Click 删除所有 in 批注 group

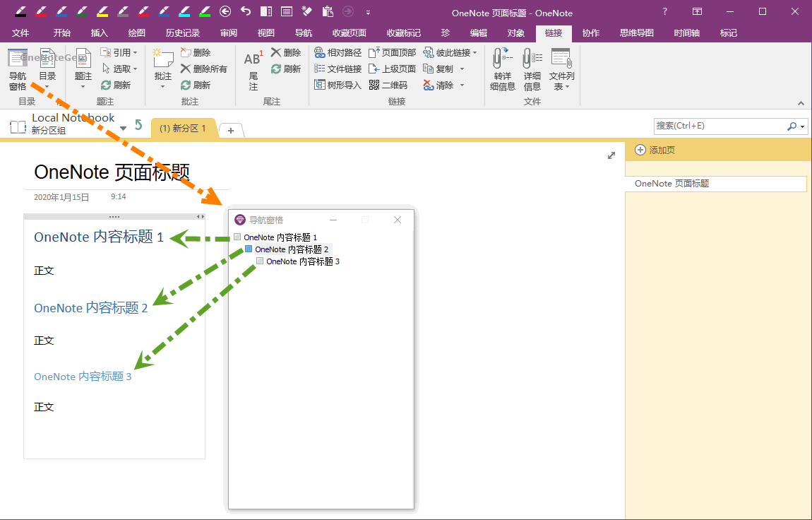(x=203, y=69)
